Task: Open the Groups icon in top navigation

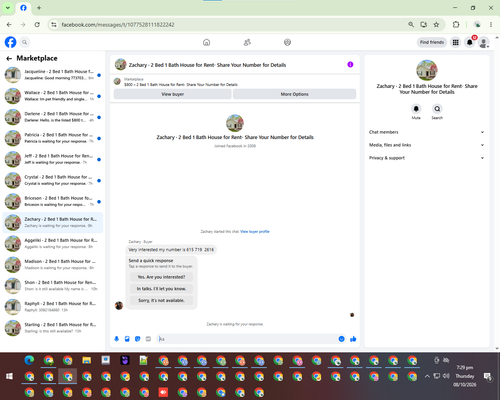Action: point(287,42)
